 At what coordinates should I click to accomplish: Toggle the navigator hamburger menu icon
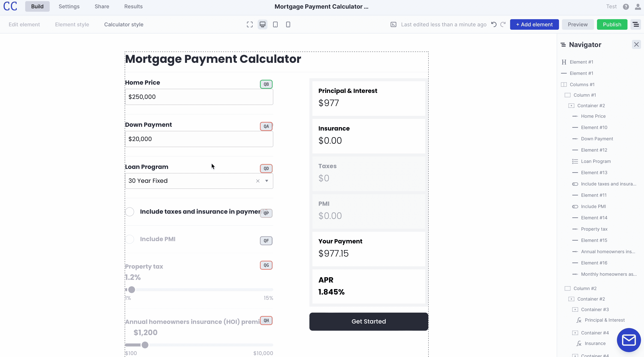pyautogui.click(x=636, y=24)
